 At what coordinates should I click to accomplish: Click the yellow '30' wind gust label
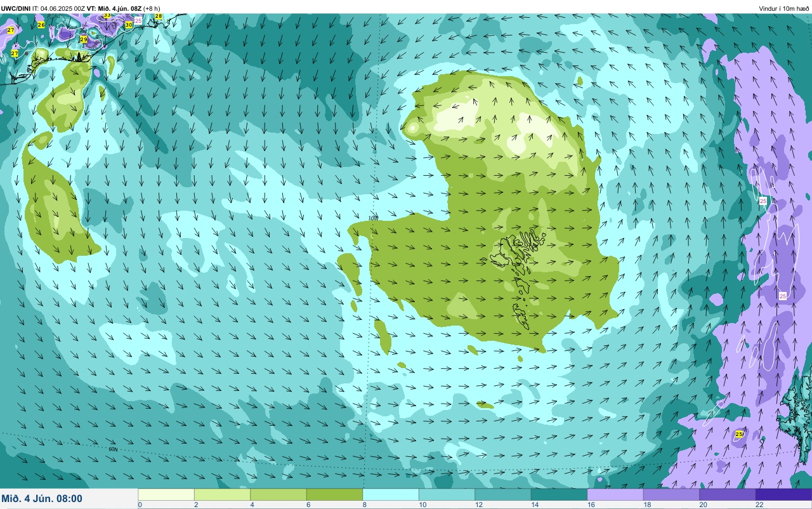coord(129,25)
